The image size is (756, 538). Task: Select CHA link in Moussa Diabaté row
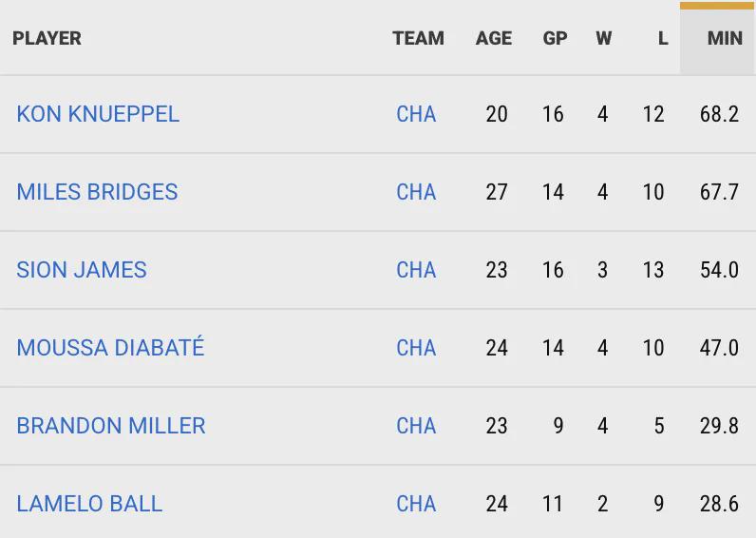416,348
